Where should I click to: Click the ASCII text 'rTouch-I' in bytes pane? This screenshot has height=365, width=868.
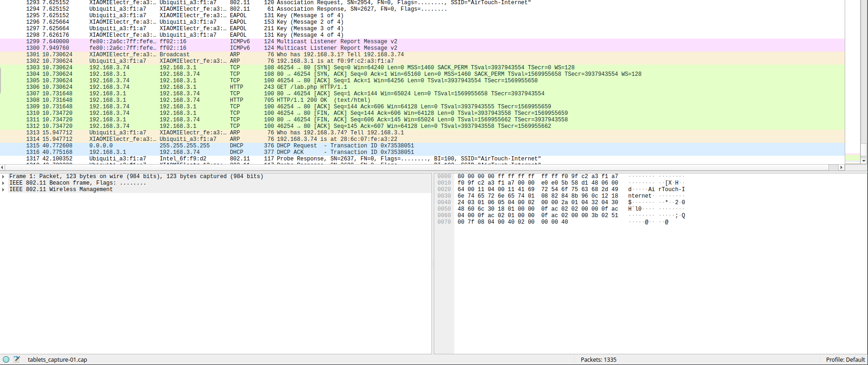(x=672, y=190)
